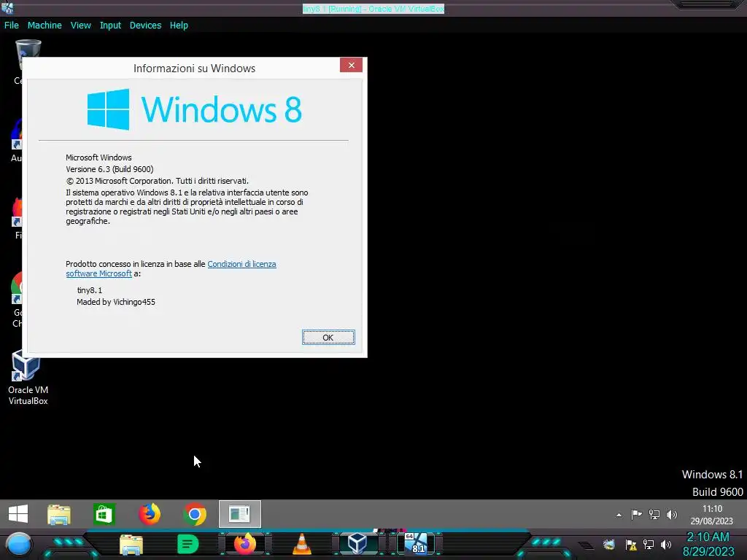This screenshot has height=560, width=747.
Task: Select the Oracle VM VirtualBox desktop shortcut
Action: point(28,378)
